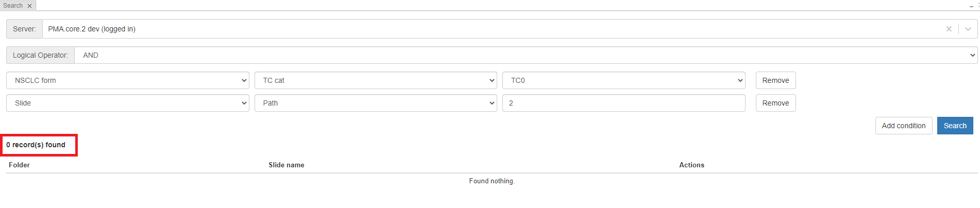Open the Path field dropdown
This screenshot has width=980, height=208.
tap(376, 103)
